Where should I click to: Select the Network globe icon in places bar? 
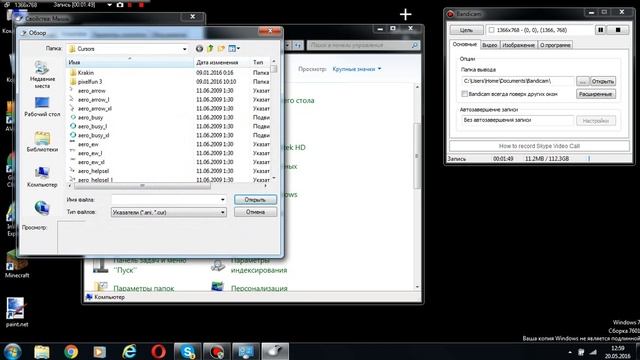pos(42,208)
